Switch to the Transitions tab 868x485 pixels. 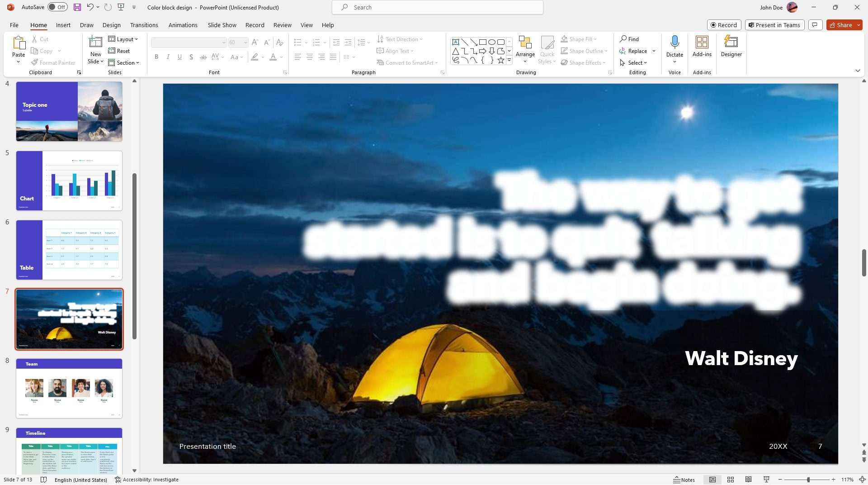[x=144, y=25]
